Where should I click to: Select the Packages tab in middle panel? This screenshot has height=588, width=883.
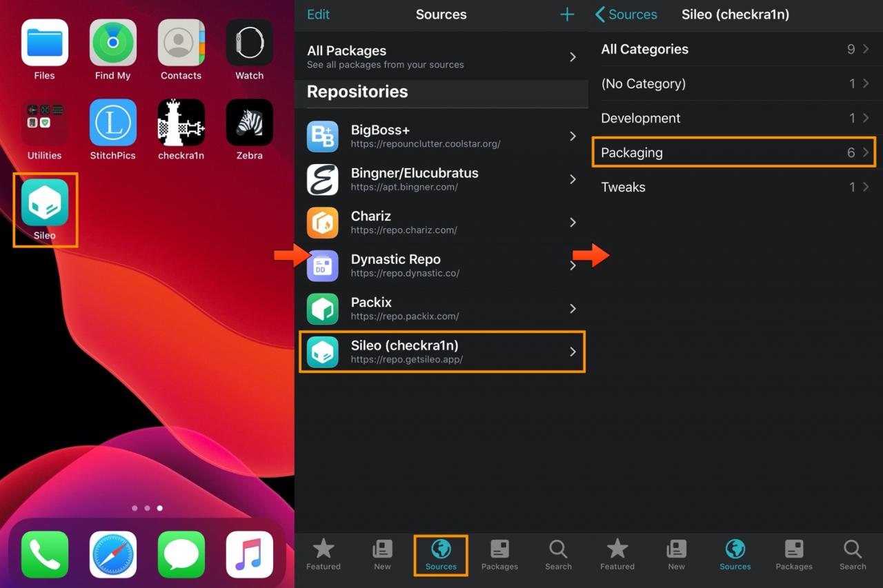(x=499, y=555)
